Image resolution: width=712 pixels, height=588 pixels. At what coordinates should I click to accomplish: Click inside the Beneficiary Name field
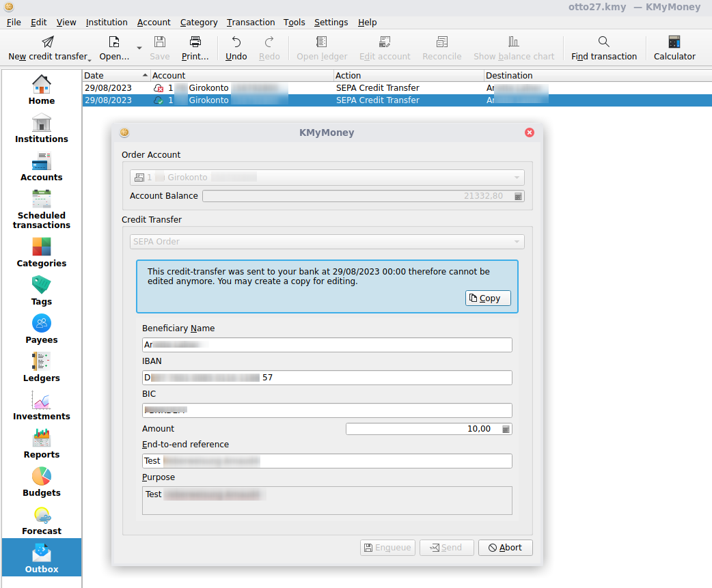pyautogui.click(x=327, y=345)
